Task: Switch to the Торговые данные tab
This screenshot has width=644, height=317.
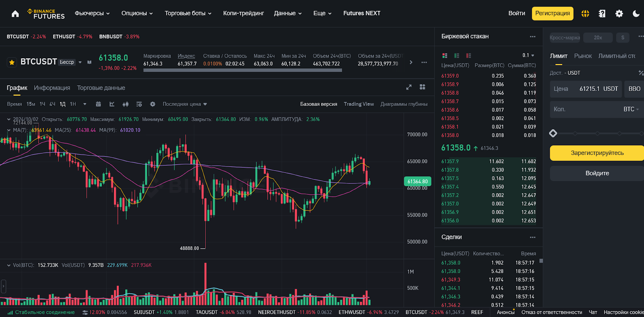Action: click(x=101, y=88)
